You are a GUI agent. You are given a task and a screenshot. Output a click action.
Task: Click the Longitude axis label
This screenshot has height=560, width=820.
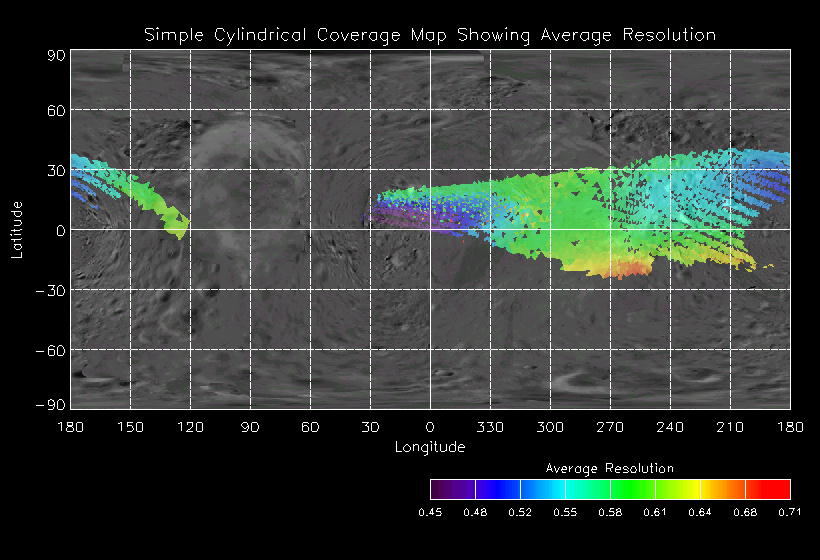(430, 447)
